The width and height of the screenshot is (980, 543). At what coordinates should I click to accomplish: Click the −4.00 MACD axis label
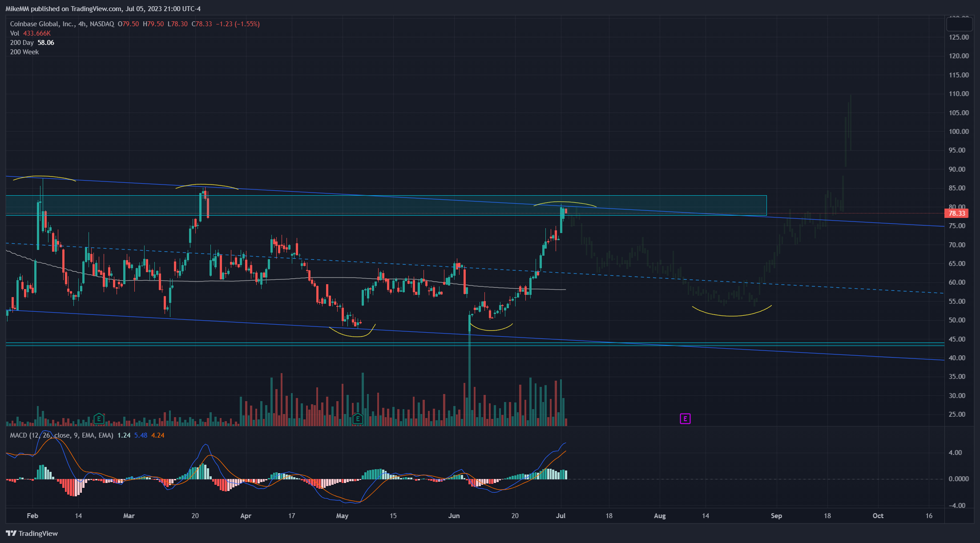coord(957,506)
